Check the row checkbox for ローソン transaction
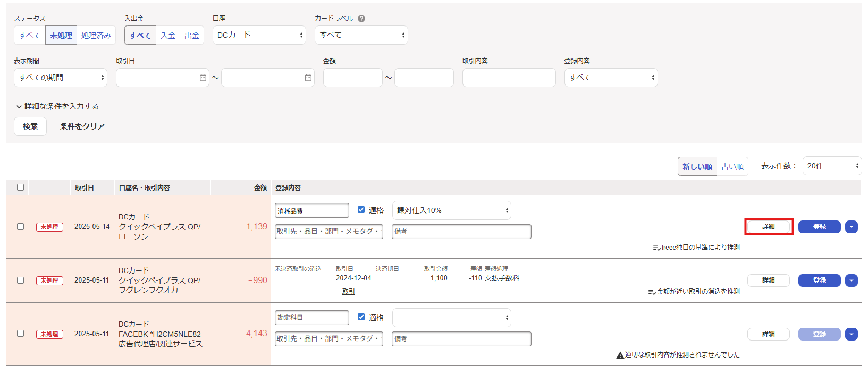The height and width of the screenshot is (366, 868). [20, 227]
